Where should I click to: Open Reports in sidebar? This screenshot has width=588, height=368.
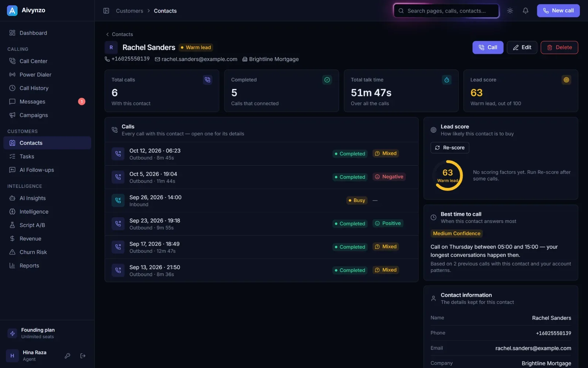pos(47,266)
